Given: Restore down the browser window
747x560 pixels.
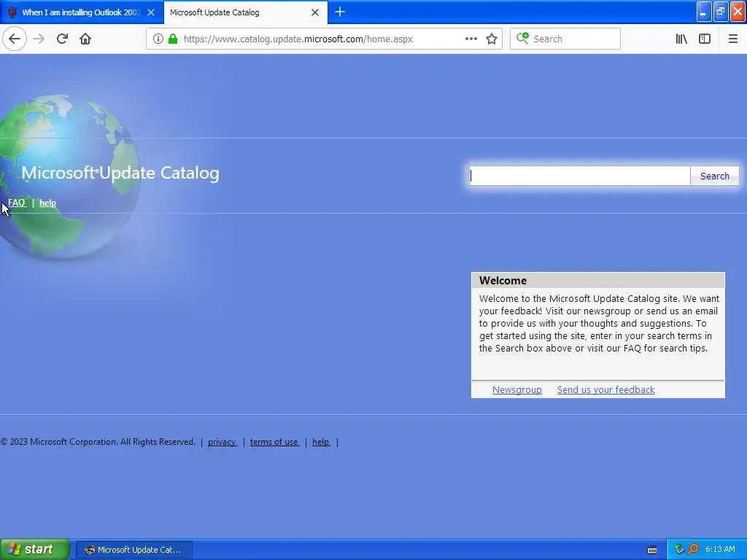Looking at the screenshot, I should (721, 12).
